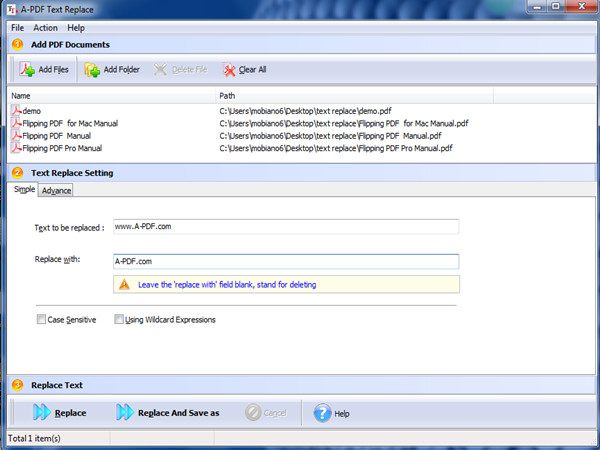Click 'Total 1 item(s)' in status bar
600x450 pixels.
click(34, 439)
